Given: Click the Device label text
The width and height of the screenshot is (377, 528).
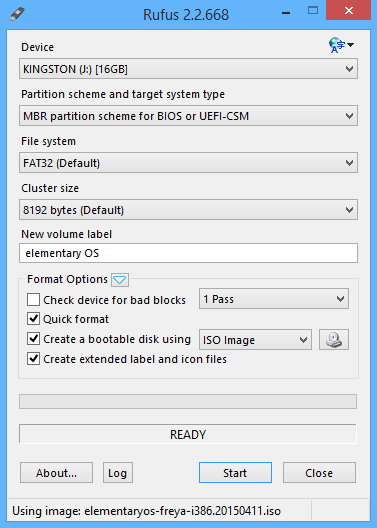Looking at the screenshot, I should pyautogui.click(x=37, y=47).
